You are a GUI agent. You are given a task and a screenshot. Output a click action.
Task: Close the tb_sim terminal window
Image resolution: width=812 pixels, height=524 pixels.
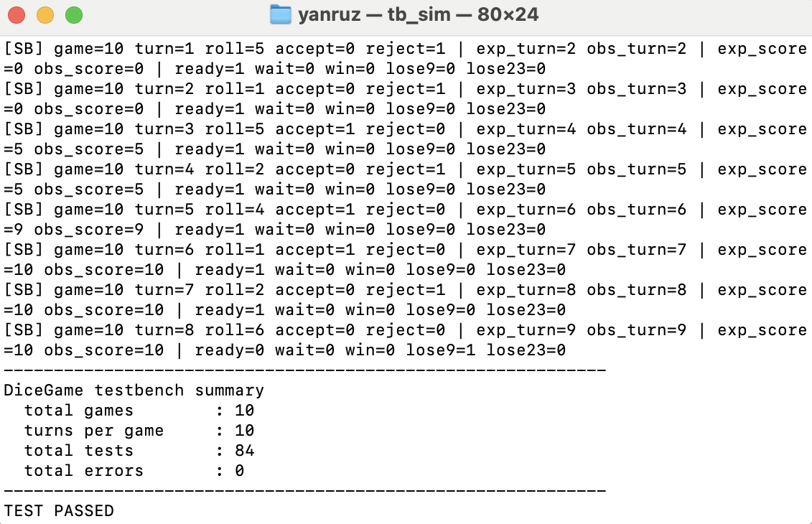point(17,14)
